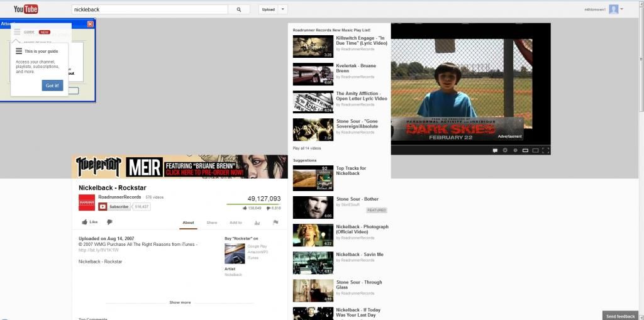Click the search magnifier button

pyautogui.click(x=239, y=9)
